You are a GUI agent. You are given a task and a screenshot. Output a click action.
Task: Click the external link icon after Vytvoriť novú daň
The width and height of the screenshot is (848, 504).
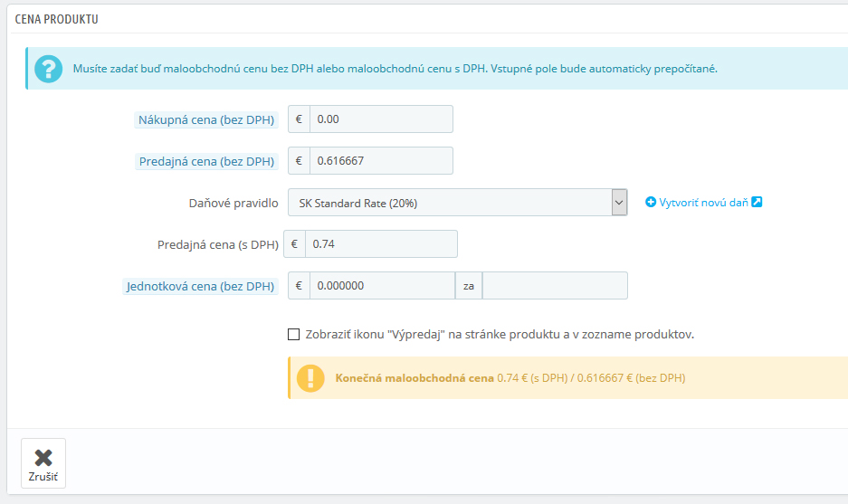757,202
